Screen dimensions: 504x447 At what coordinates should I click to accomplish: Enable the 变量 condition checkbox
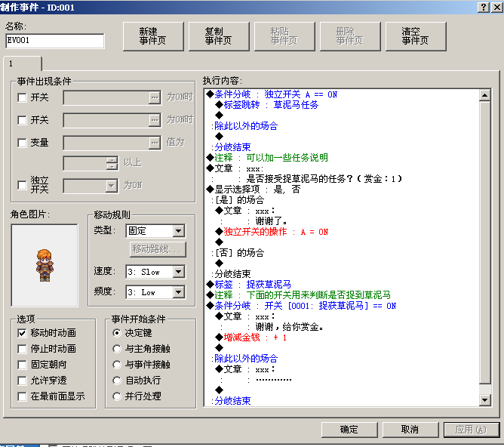click(22, 143)
